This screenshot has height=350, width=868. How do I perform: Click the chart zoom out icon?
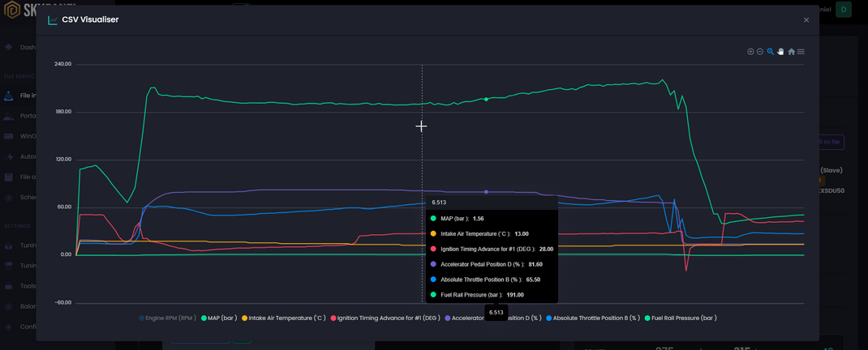click(760, 52)
